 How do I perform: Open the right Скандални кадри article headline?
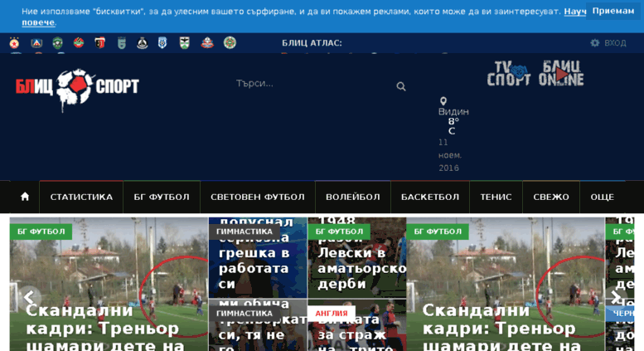click(502, 328)
